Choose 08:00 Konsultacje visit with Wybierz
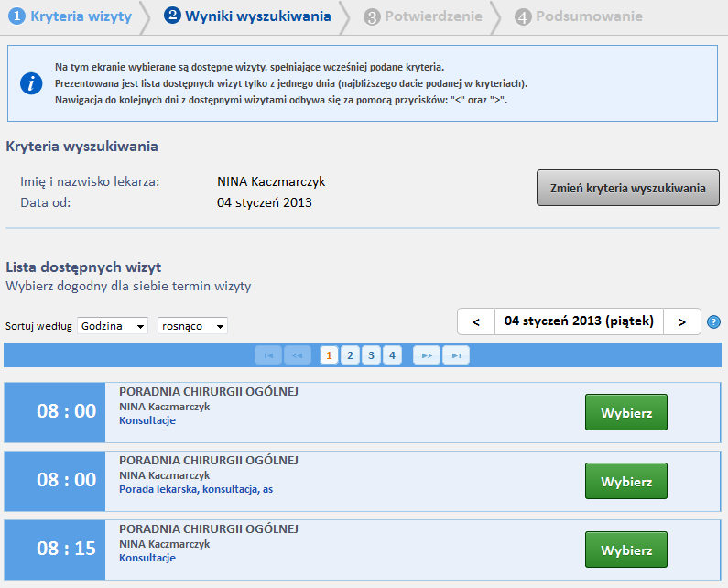 [625, 412]
